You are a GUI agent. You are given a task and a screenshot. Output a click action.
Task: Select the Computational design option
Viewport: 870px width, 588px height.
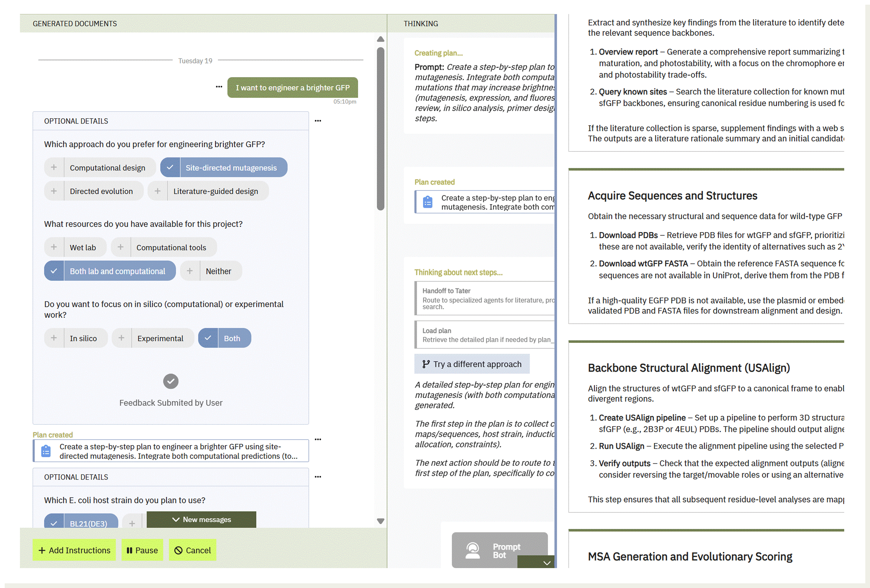[100, 167]
